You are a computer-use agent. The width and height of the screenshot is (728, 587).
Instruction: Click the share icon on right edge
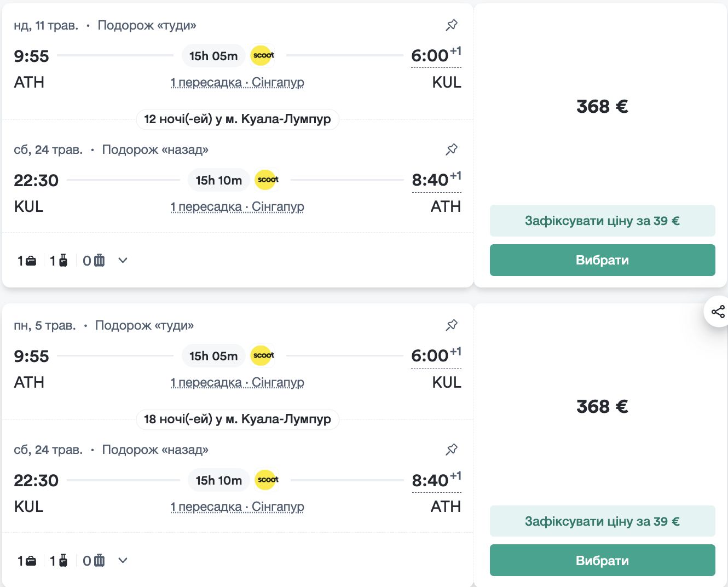click(718, 312)
